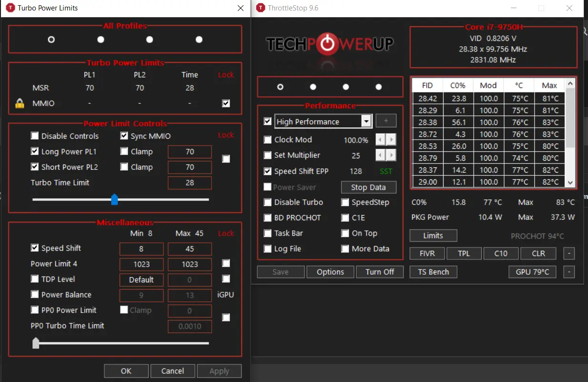This screenshot has width=588, height=382.
Task: Check the TDP Level lock checkbox
Action: pos(226,279)
